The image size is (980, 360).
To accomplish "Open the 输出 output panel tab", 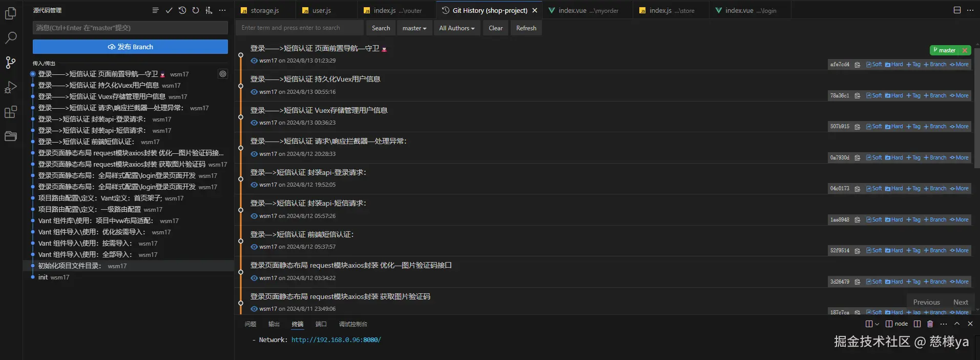I will click(274, 324).
